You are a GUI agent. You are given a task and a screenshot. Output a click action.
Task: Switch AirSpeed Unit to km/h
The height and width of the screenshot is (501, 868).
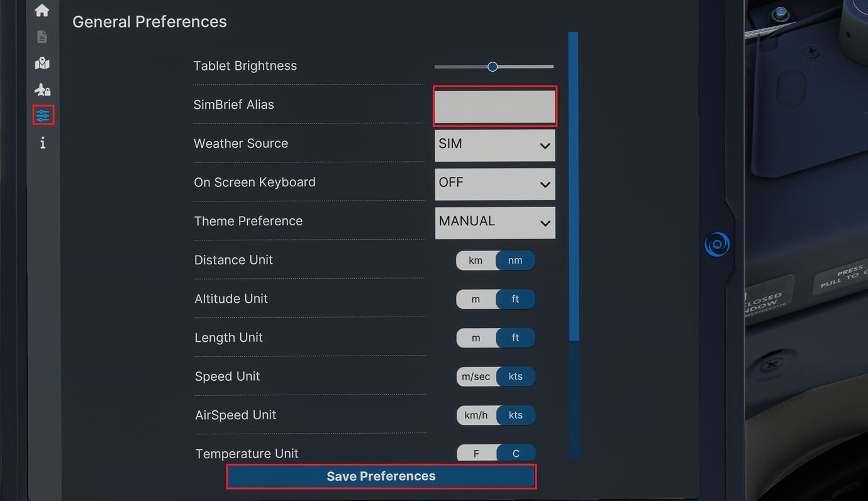[x=476, y=415]
